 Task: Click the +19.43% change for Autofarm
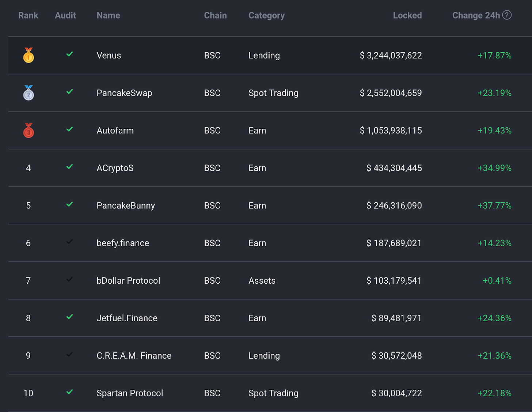(494, 131)
